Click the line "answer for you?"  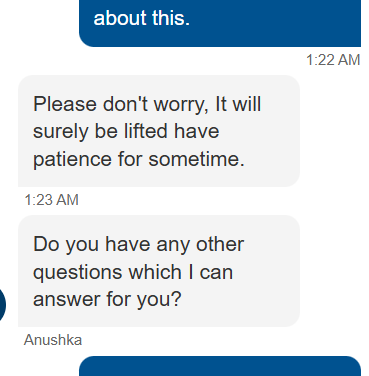(107, 300)
